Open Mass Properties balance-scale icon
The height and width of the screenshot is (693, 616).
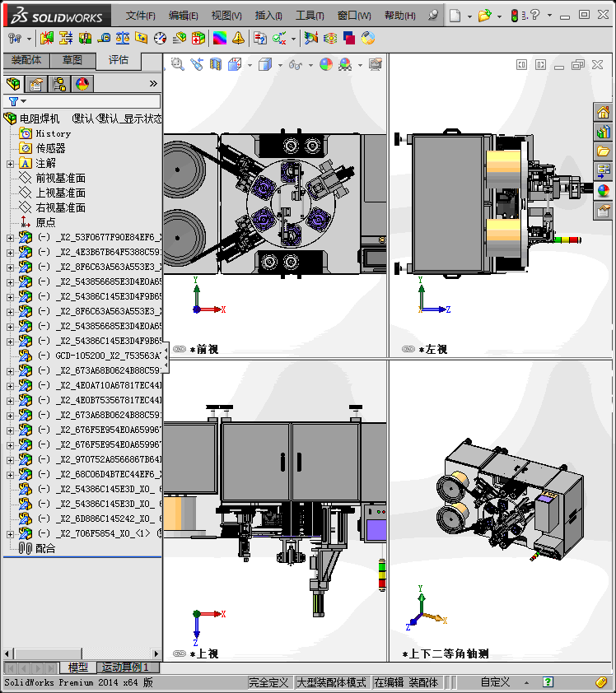(x=123, y=39)
